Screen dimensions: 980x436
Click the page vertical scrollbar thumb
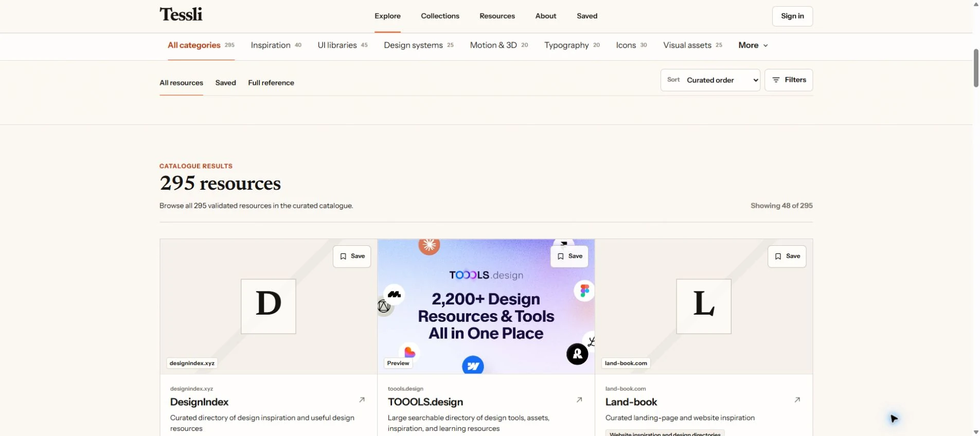tap(976, 68)
